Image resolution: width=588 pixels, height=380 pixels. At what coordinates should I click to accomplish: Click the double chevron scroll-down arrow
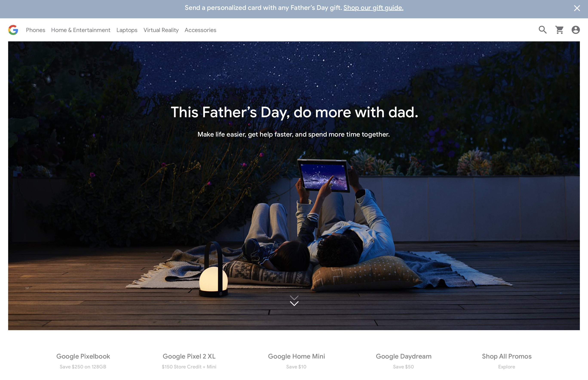point(294,301)
